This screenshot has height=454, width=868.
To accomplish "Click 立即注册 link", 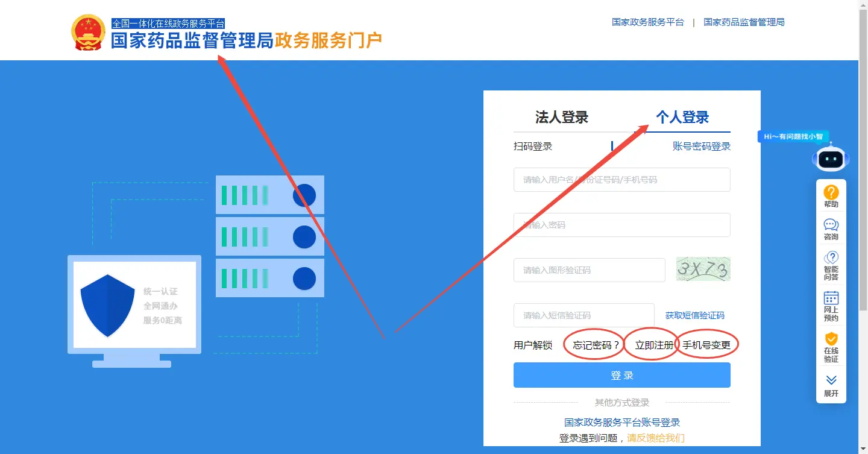I will coord(654,345).
